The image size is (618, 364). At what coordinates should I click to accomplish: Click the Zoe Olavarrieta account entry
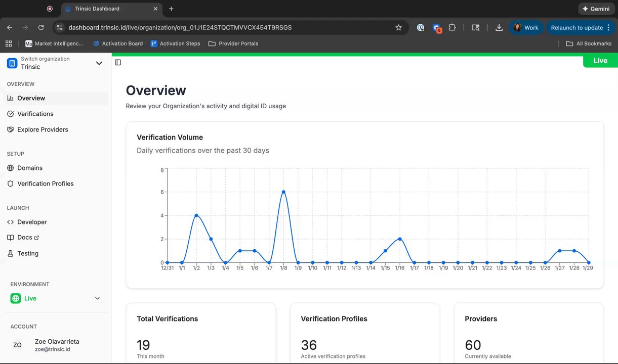56,345
